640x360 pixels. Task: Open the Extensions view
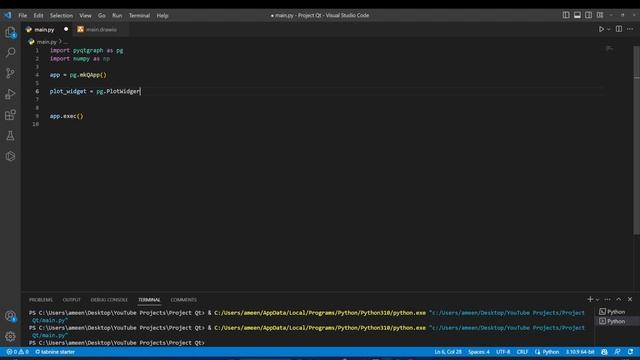click(x=10, y=115)
